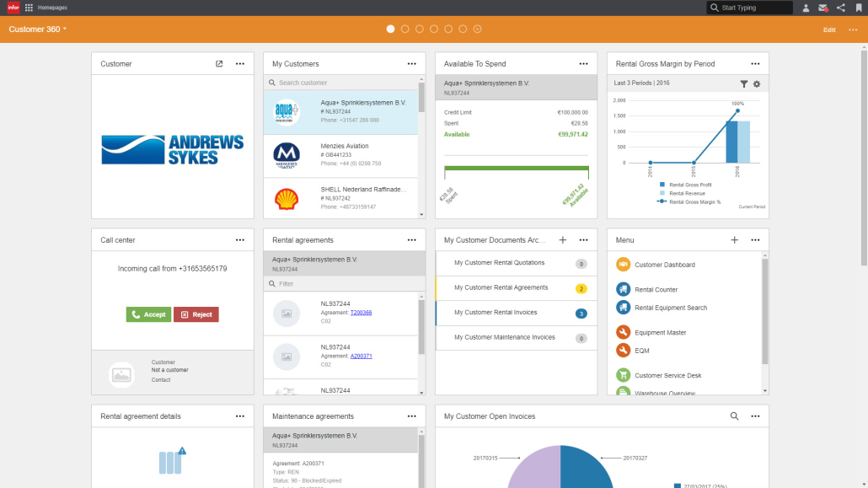This screenshot has height=488, width=868.
Task: Add an item with Menu widget plus icon
Action: pyautogui.click(x=734, y=240)
